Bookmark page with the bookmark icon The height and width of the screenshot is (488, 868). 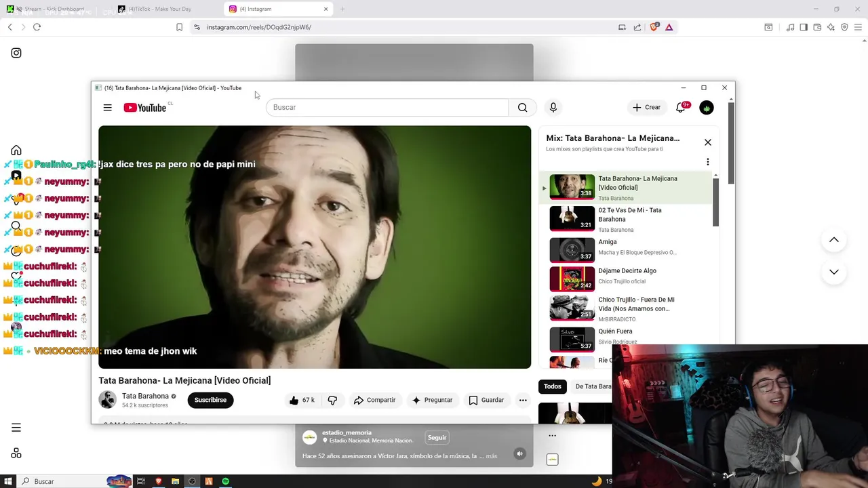pos(179,27)
